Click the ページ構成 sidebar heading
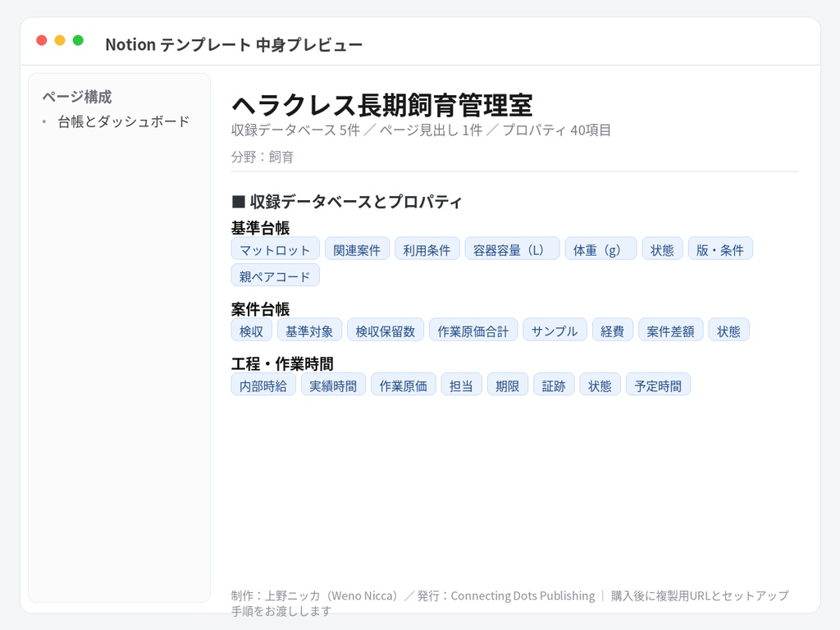The height and width of the screenshot is (630, 840). coord(77,97)
